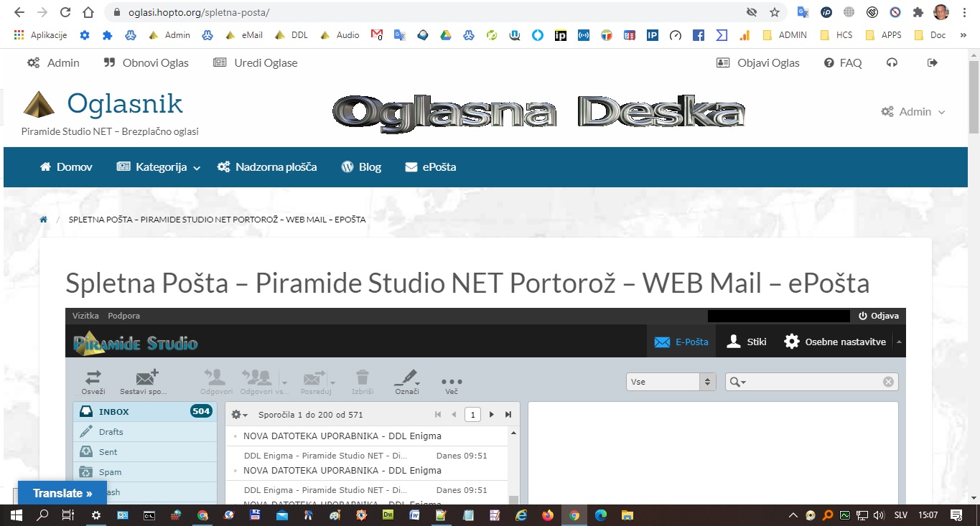Click Obnovi Oglas link
Viewport: 980px width, 526px height.
[x=146, y=62]
